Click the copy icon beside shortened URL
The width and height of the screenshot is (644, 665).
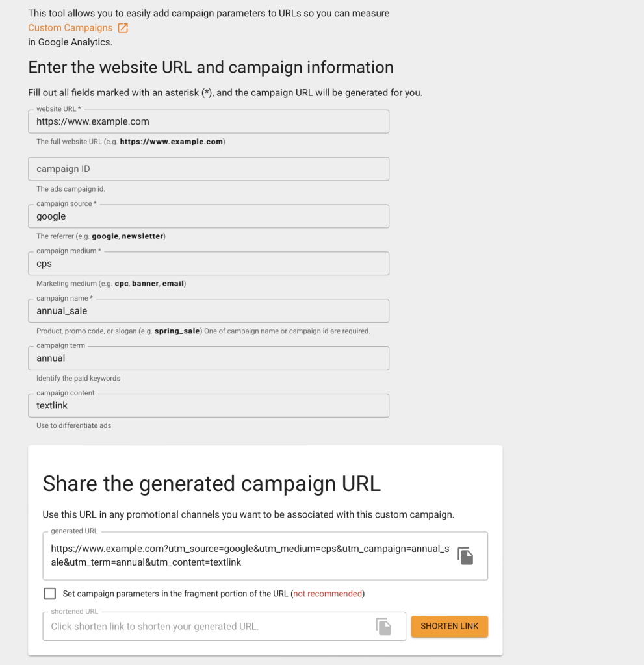383,626
